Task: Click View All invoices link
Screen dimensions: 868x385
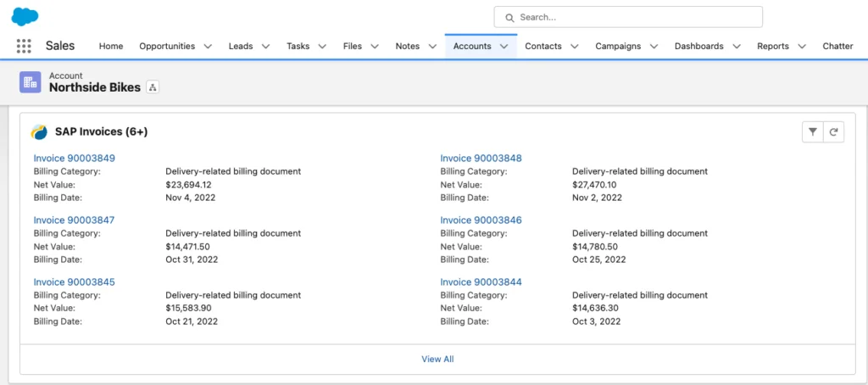Action: (437, 359)
